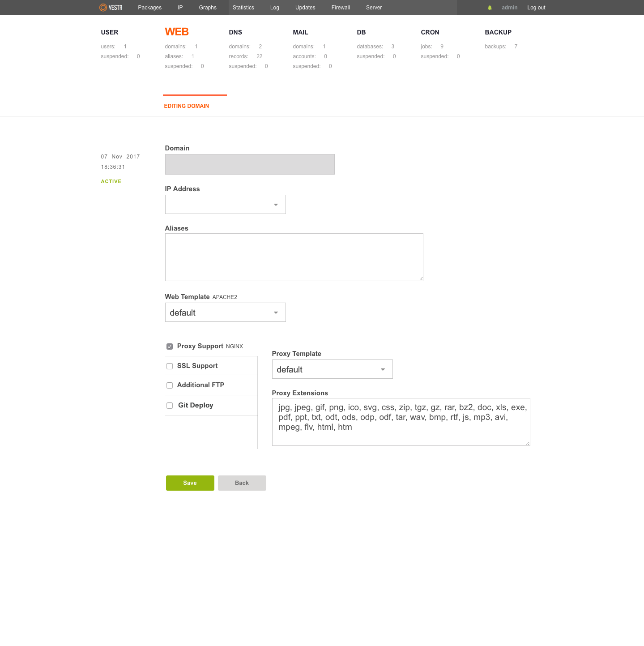Open the Statistics section
The width and height of the screenshot is (644, 646).
pos(243,7)
